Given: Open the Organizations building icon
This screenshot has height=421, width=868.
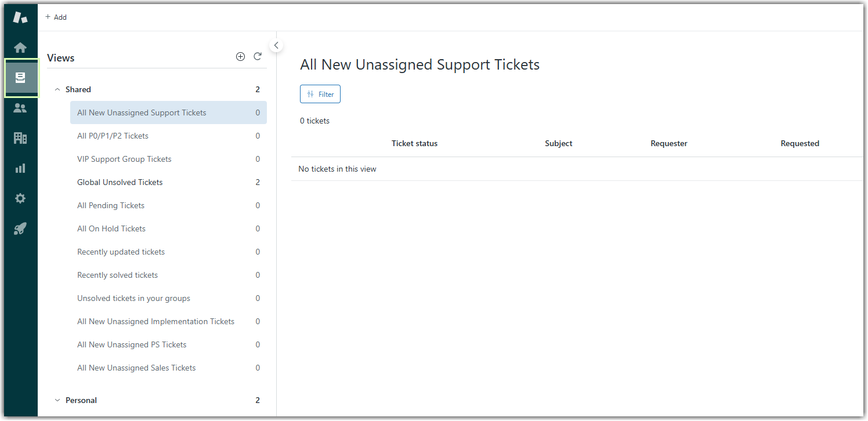Looking at the screenshot, I should pyautogui.click(x=20, y=138).
